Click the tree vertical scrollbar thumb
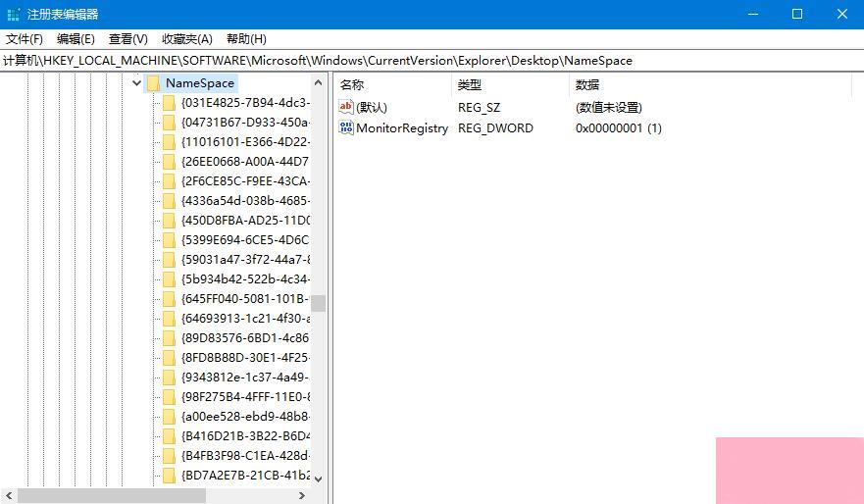The height and width of the screenshot is (504, 864). (318, 304)
